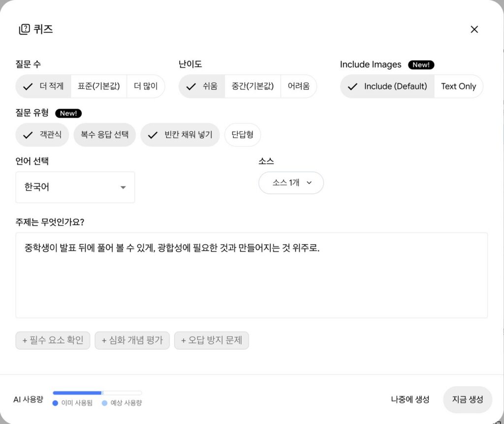Open the 한국어 language dropdown

pos(75,187)
